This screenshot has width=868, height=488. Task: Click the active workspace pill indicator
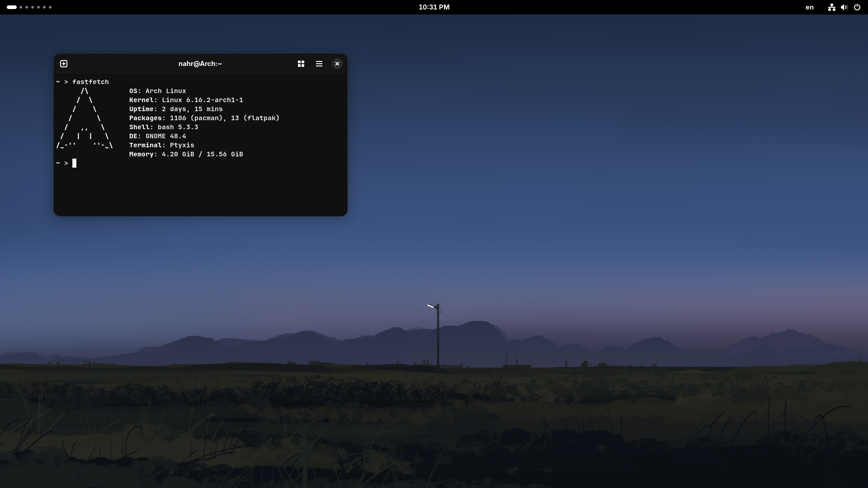pos(12,7)
